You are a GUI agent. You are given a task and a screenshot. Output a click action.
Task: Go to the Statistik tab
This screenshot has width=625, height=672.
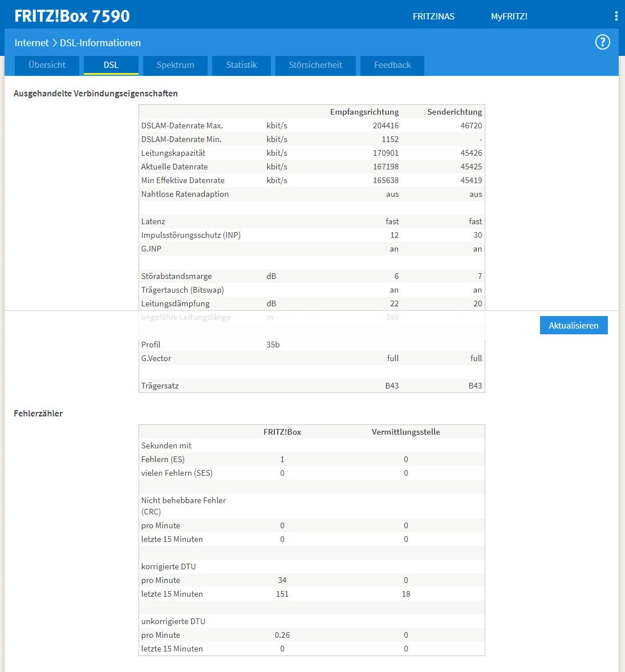pos(241,65)
